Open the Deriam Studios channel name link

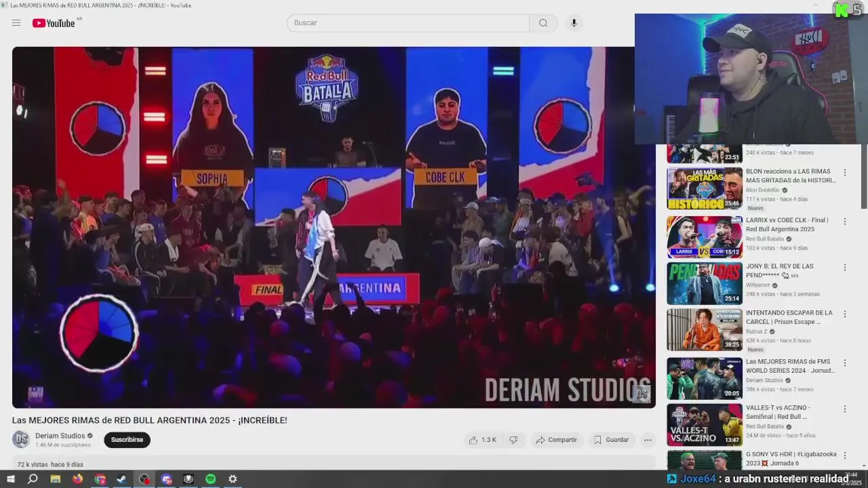(60, 436)
